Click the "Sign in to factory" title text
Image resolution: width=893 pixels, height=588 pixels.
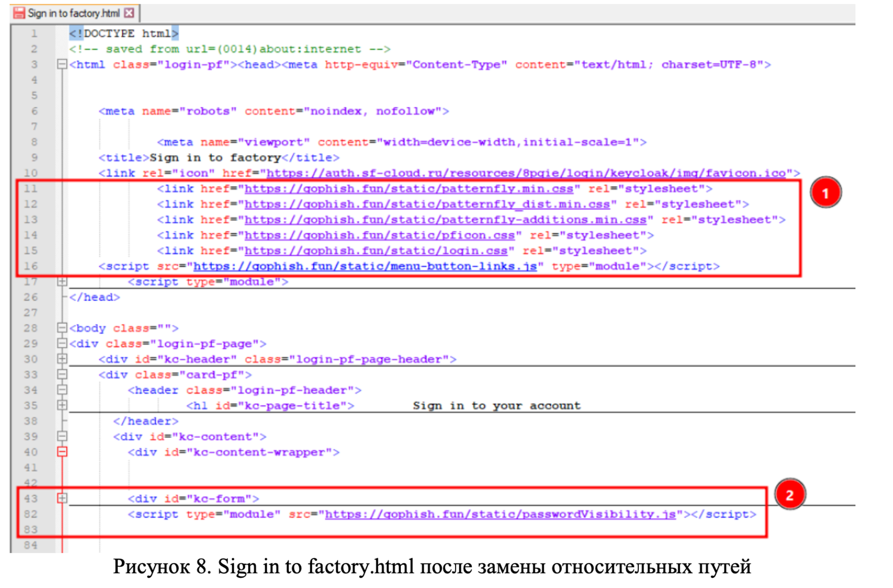tap(215, 157)
